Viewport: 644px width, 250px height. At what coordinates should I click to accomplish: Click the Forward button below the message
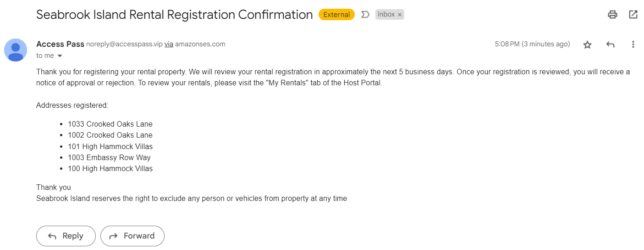tap(132, 236)
